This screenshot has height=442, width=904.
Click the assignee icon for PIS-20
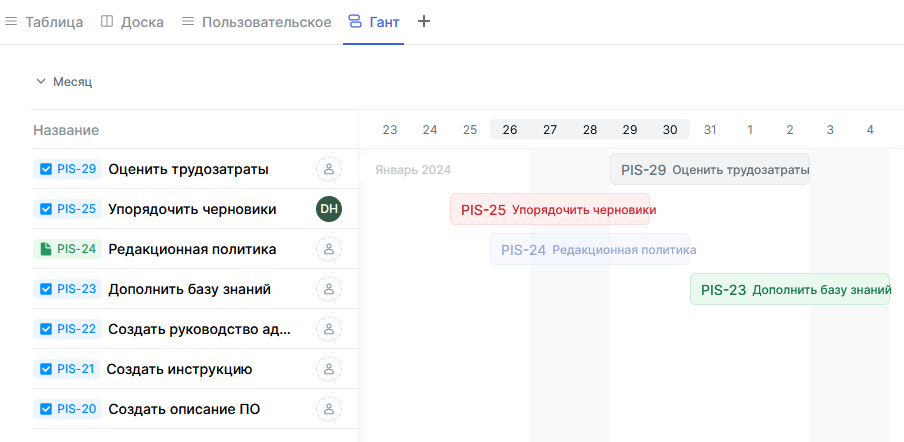pos(329,409)
